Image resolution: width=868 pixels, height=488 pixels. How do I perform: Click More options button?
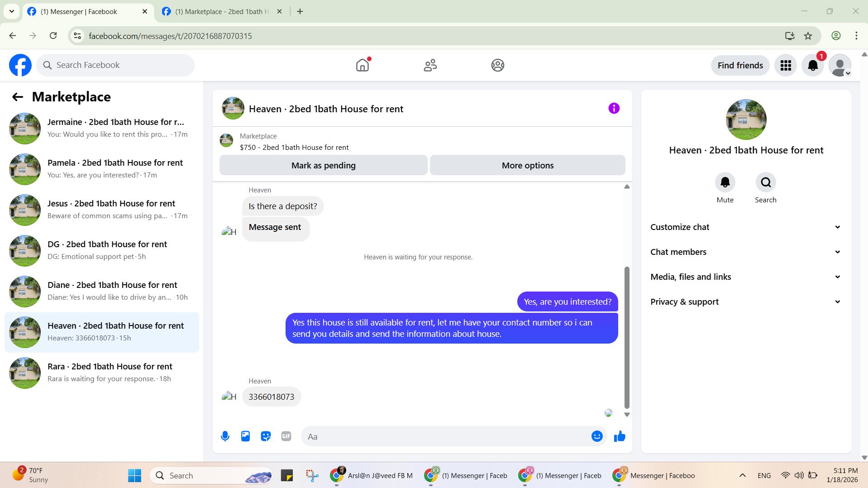(x=528, y=165)
